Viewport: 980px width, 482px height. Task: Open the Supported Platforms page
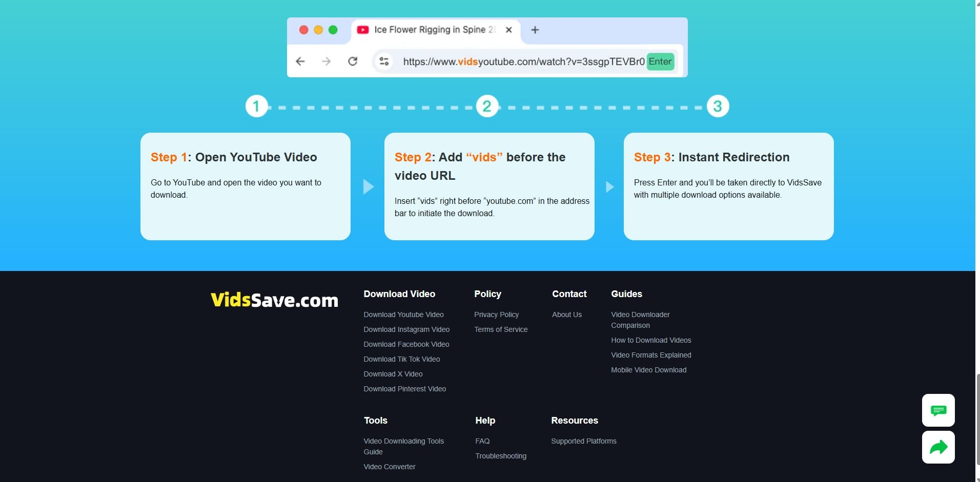click(x=584, y=441)
